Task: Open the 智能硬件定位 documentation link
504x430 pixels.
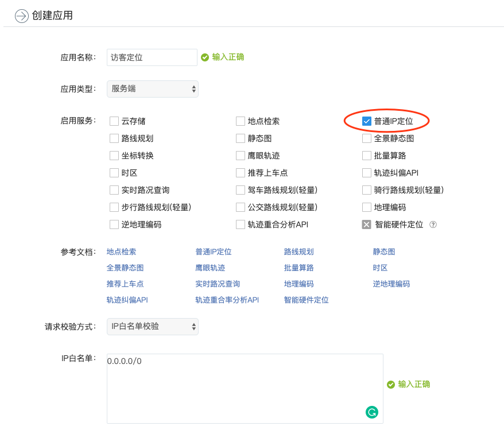Action: pos(307,299)
